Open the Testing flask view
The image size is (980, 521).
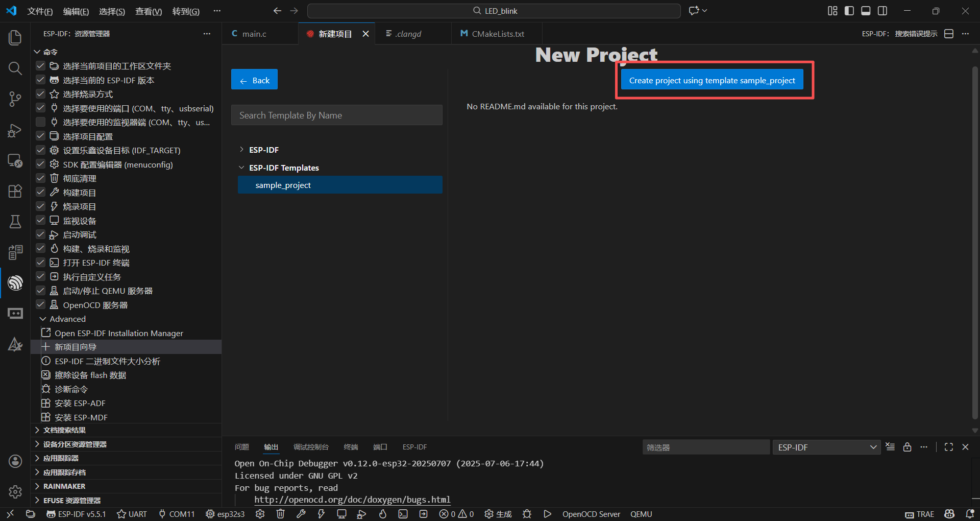tap(15, 222)
